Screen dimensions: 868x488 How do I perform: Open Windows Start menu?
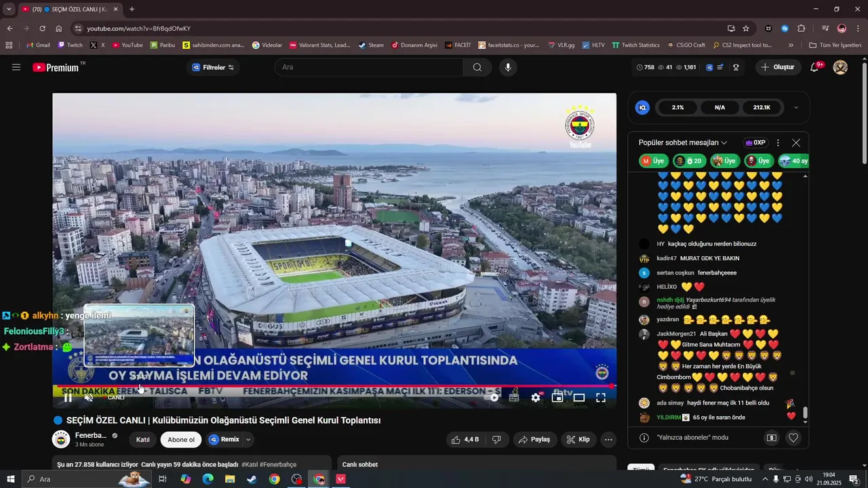point(11,479)
